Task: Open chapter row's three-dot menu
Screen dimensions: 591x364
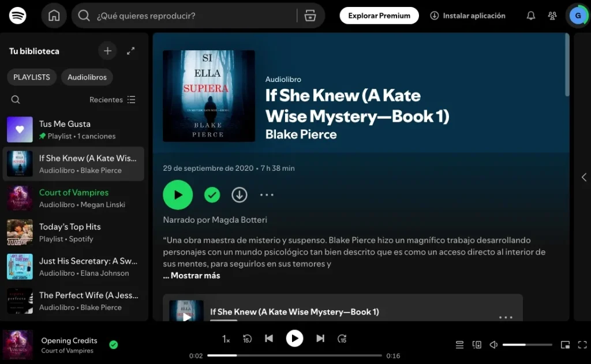Action: pos(506,317)
